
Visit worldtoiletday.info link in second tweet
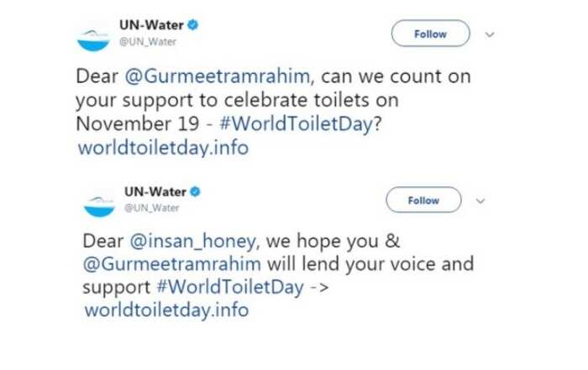click(166, 310)
